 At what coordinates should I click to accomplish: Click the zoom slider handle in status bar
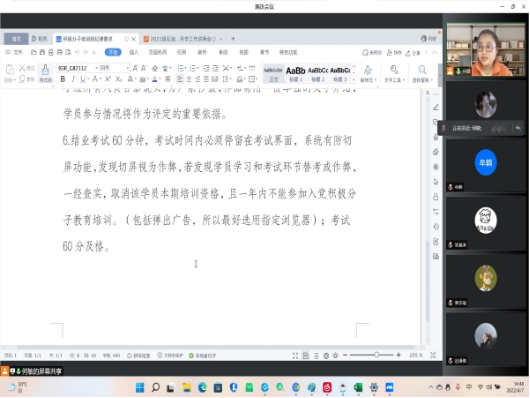[376, 355]
